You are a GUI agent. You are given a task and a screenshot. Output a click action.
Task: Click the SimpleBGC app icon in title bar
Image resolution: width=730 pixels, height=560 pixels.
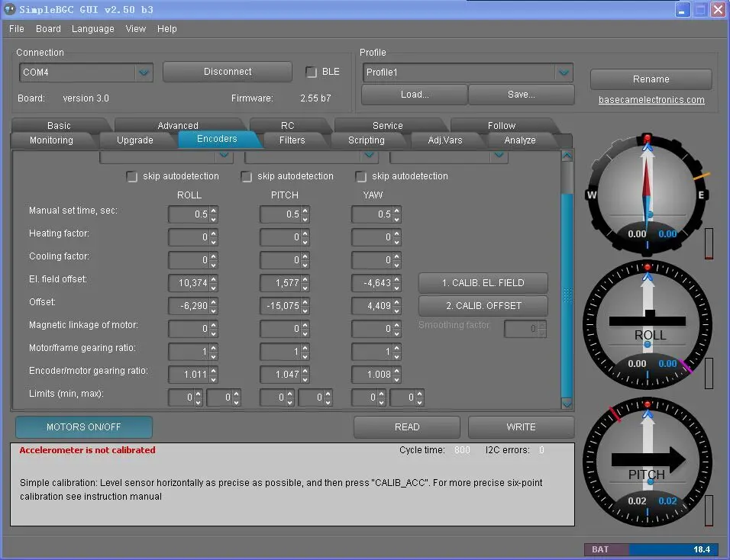[10, 9]
